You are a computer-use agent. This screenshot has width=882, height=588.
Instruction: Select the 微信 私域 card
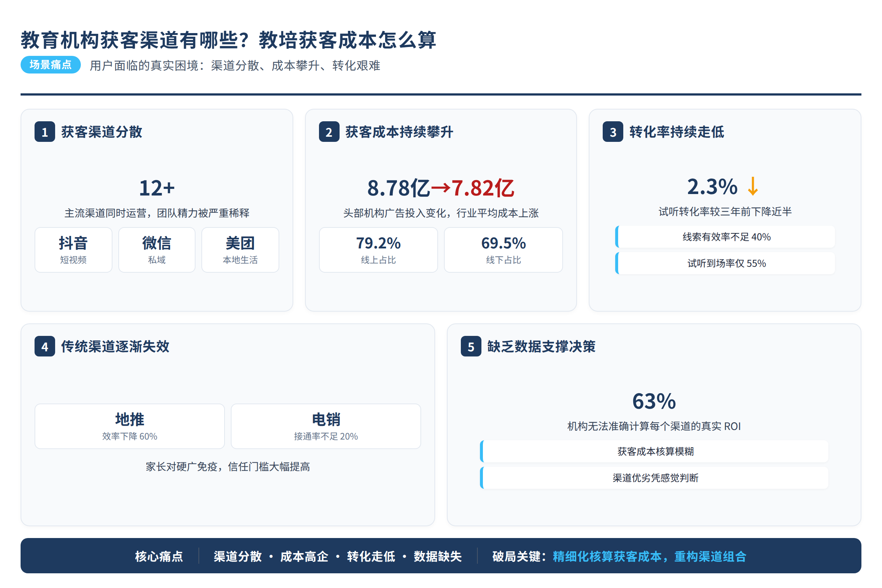point(157,250)
